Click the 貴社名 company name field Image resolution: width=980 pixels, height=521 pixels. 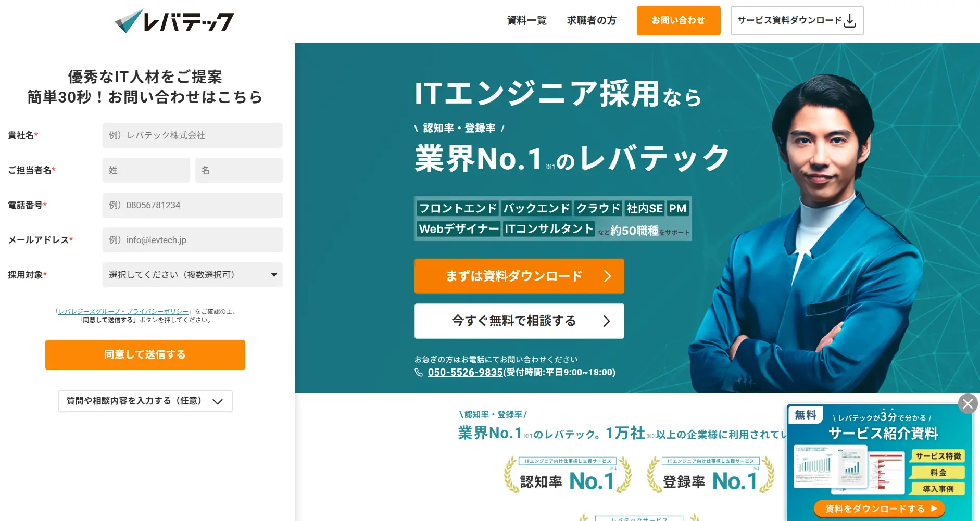click(x=193, y=135)
